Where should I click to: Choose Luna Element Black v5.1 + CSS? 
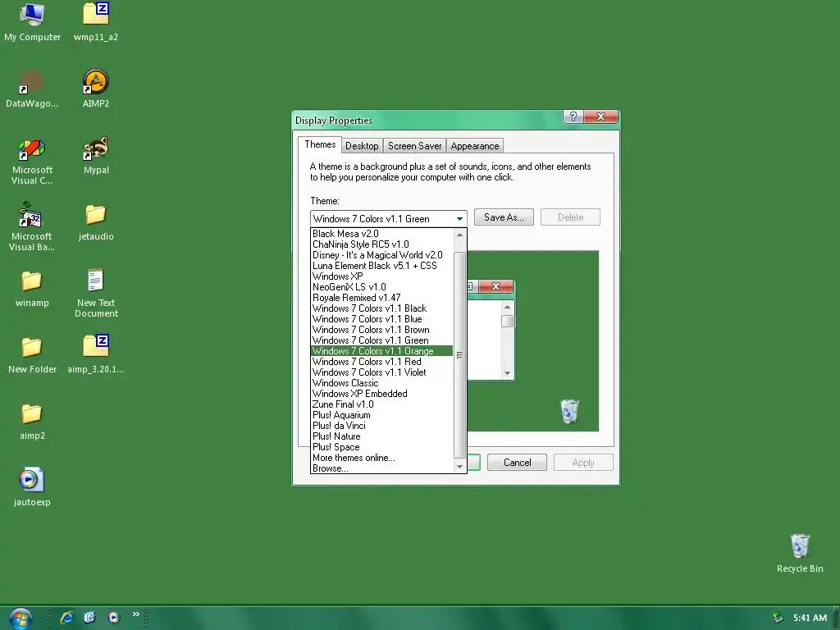tap(381, 266)
